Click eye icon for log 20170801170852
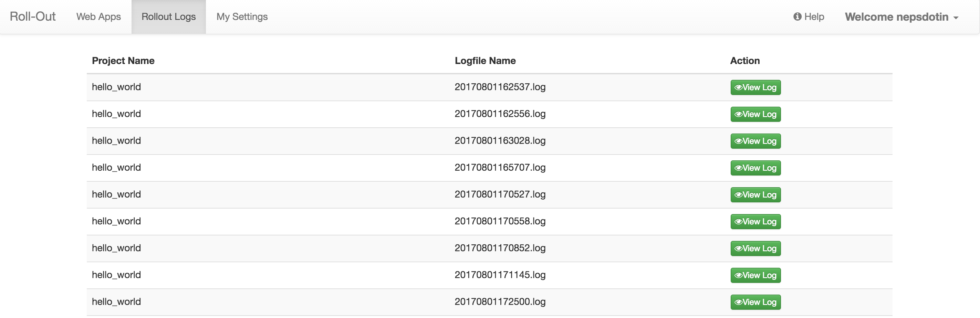 [738, 249]
